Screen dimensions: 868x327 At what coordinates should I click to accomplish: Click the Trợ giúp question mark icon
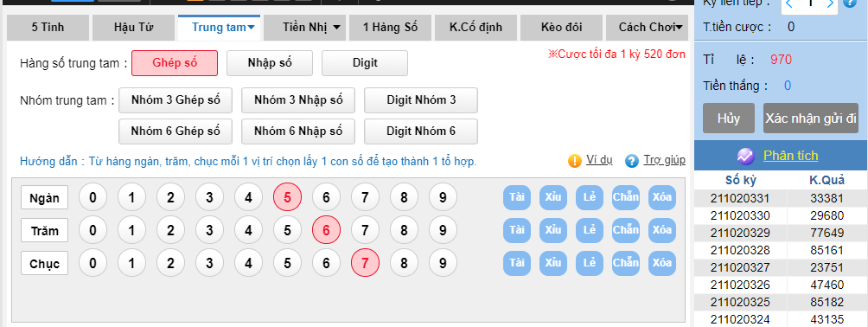632,161
